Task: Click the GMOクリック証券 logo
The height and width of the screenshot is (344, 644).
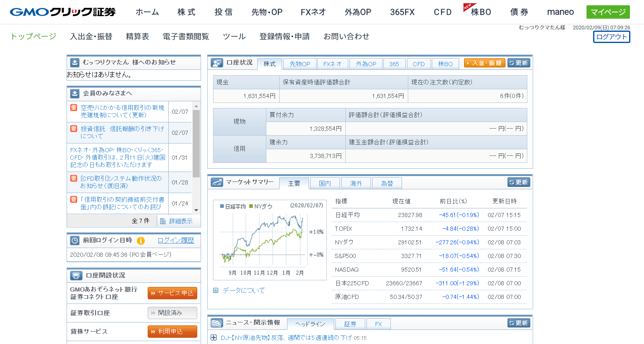Action: coord(63,12)
